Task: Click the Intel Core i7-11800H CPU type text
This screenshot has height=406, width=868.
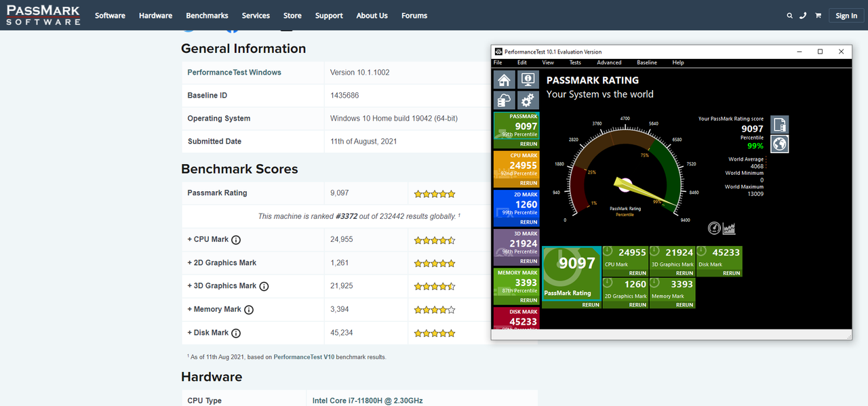Action: click(368, 401)
